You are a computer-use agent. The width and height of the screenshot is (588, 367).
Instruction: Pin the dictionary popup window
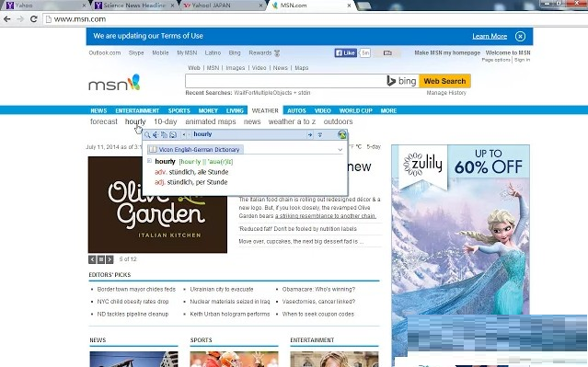point(320,135)
